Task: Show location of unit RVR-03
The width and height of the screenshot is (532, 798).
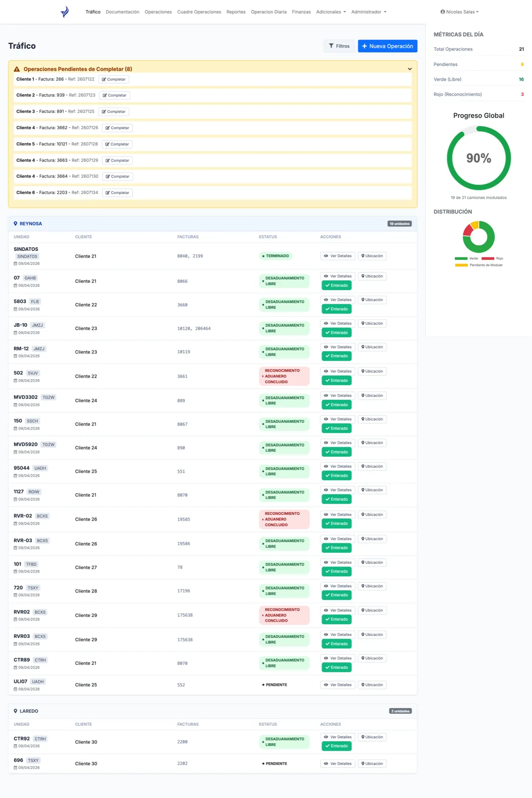Action: click(x=372, y=539)
